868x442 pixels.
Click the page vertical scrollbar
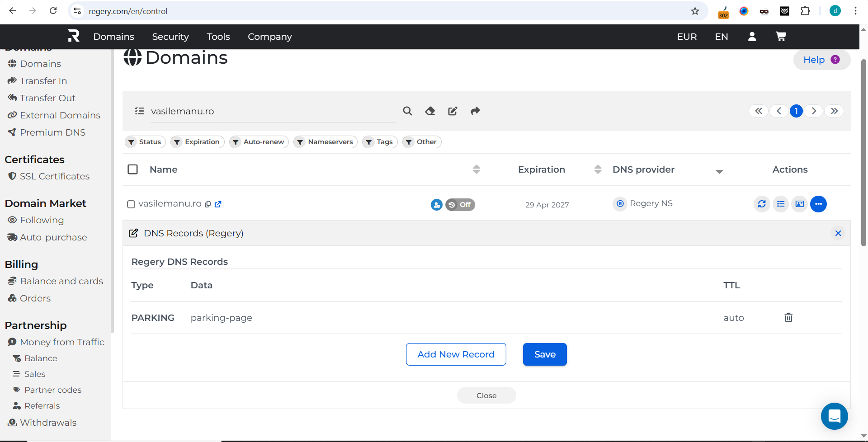coord(863,153)
